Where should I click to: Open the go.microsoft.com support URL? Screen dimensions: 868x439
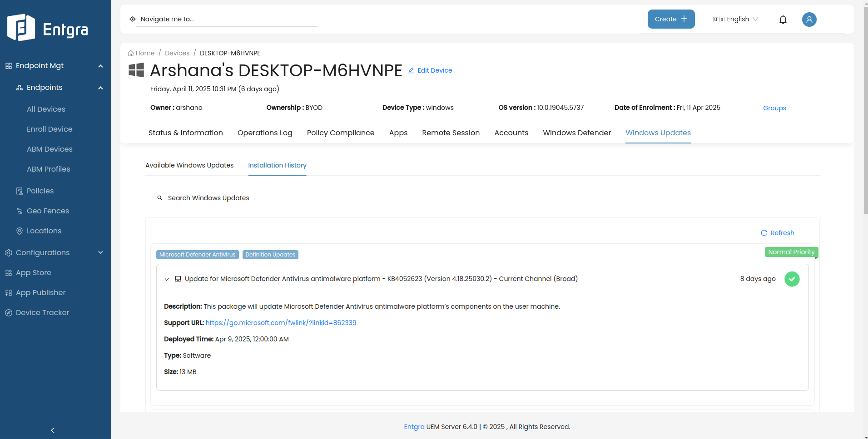tap(281, 323)
